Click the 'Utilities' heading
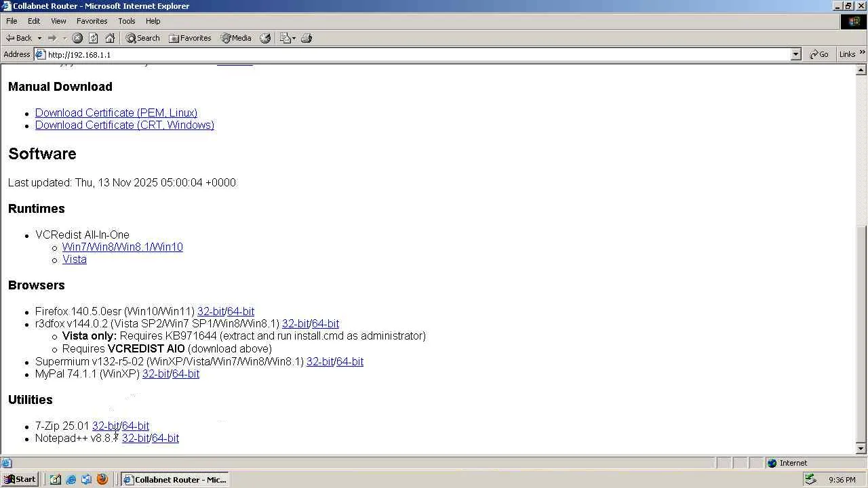868x488 pixels. tap(31, 400)
